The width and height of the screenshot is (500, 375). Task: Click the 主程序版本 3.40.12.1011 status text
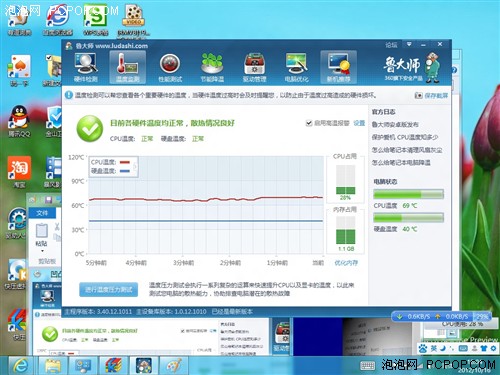tap(98, 312)
